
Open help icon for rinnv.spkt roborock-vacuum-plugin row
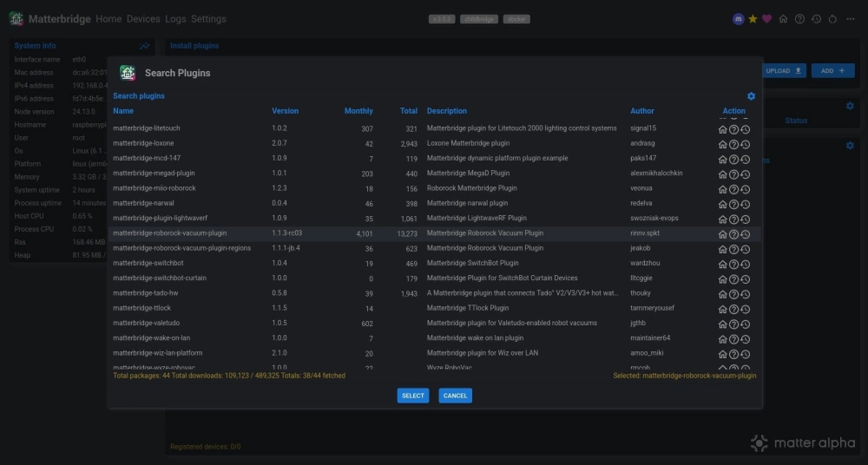coord(734,234)
